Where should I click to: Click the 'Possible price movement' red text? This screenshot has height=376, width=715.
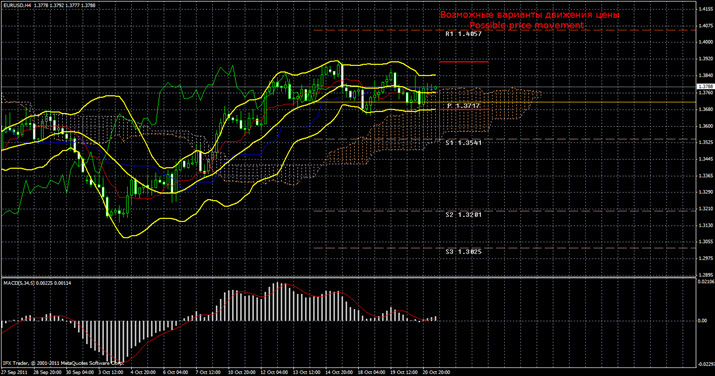[527, 26]
